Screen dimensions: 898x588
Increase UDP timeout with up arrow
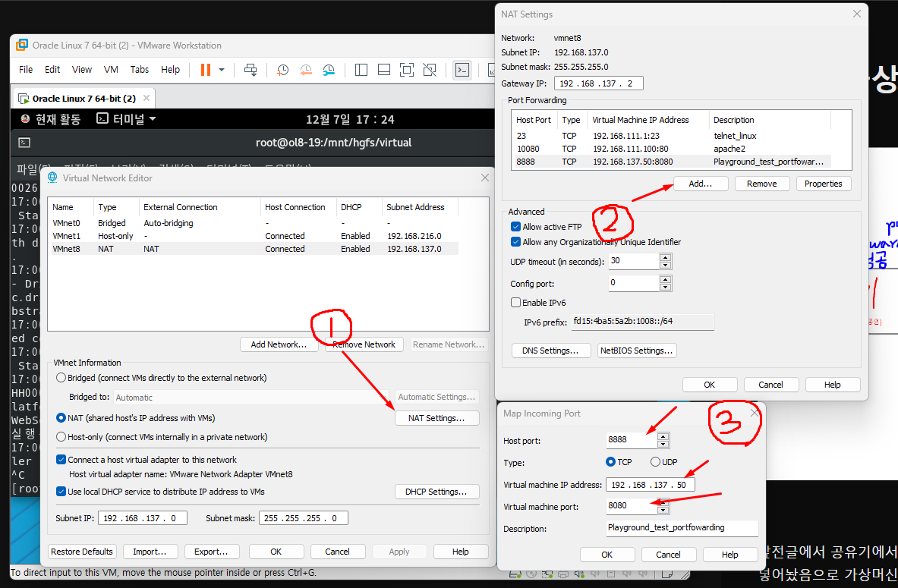665,258
